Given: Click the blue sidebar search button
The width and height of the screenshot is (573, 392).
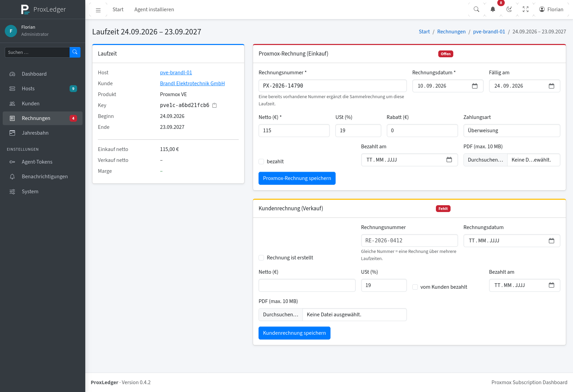Looking at the screenshot, I should point(75,52).
